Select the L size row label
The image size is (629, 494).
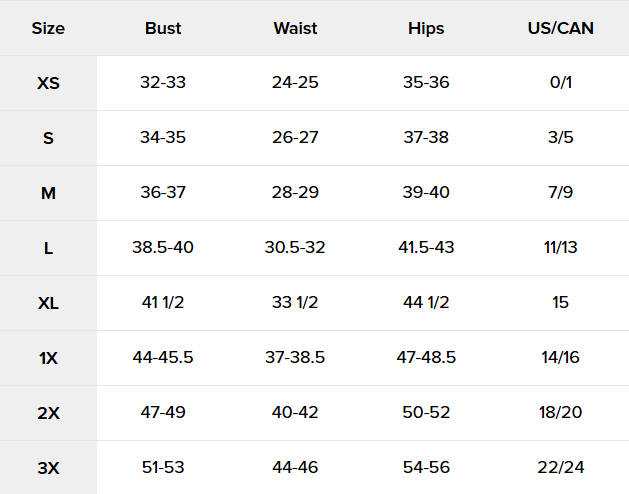[x=48, y=248]
